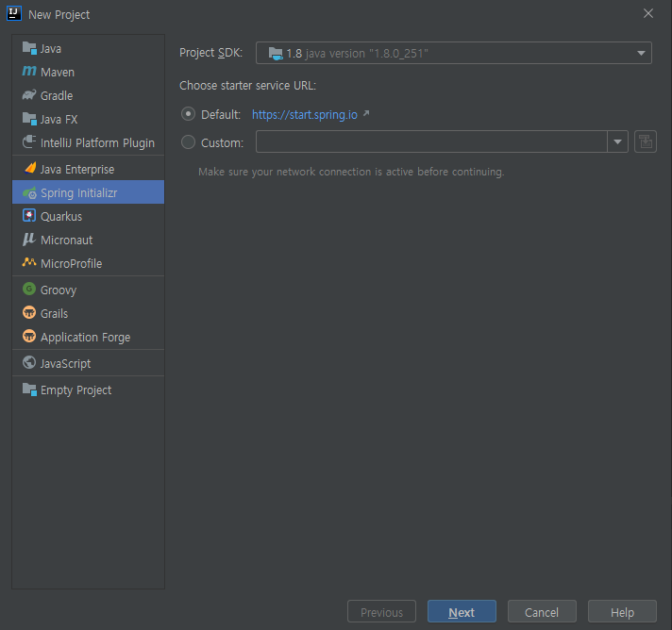Click inside the Custom URL input field
Image resolution: width=672 pixels, height=630 pixels.
431,141
